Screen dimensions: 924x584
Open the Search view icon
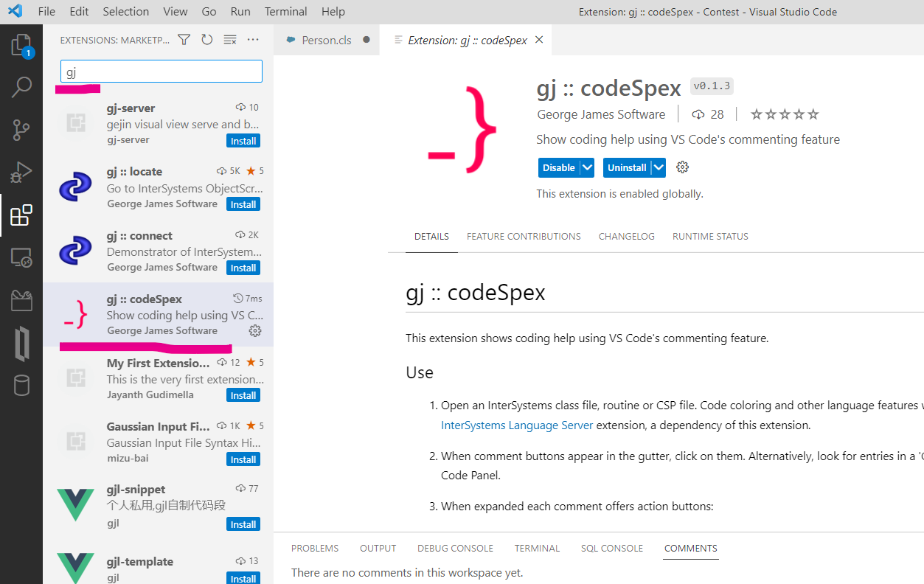[21, 87]
